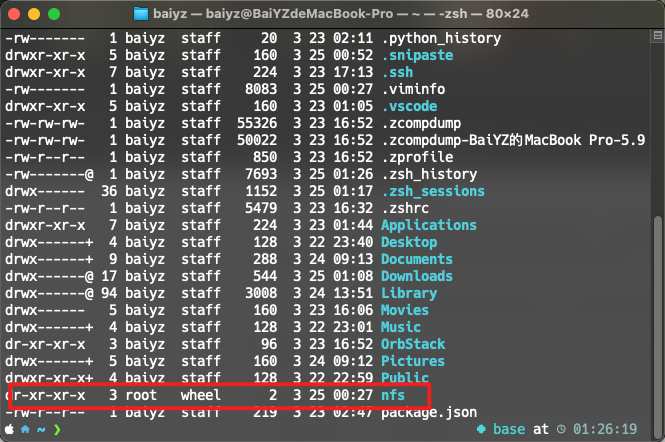
Task: Click the green prompt arrow chevron
Action: point(56,429)
